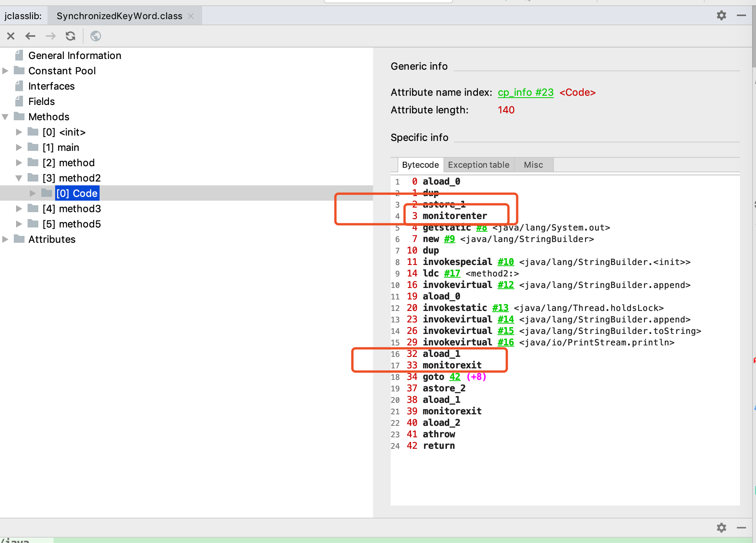The width and height of the screenshot is (756, 543).
Task: Open bottom panel settings gear
Action: coord(722,528)
